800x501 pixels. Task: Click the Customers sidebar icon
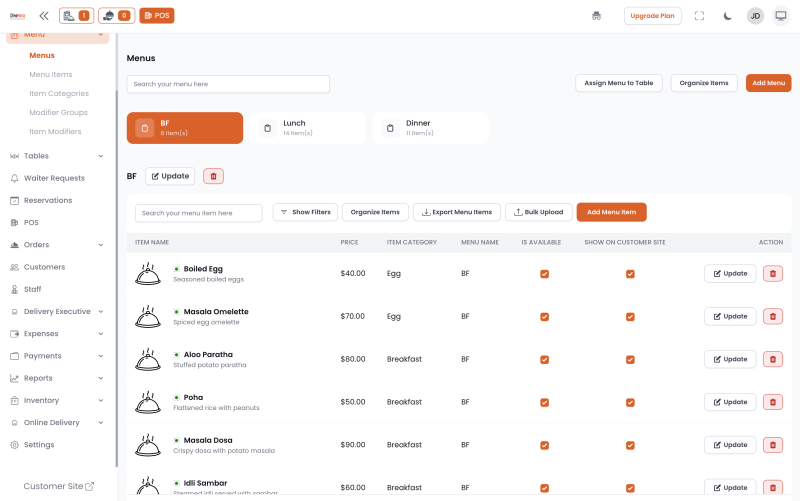(14, 267)
